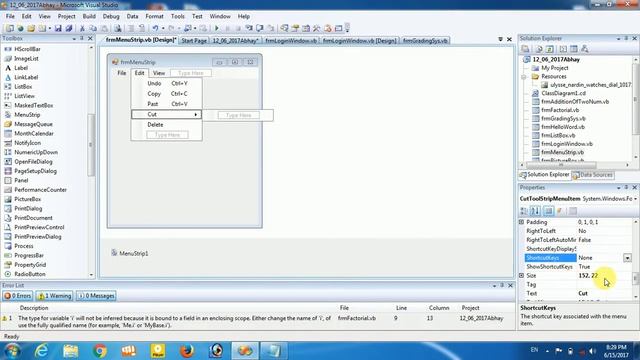This screenshot has height=360, width=640.
Task: Open the Format menu
Action: [154, 16]
